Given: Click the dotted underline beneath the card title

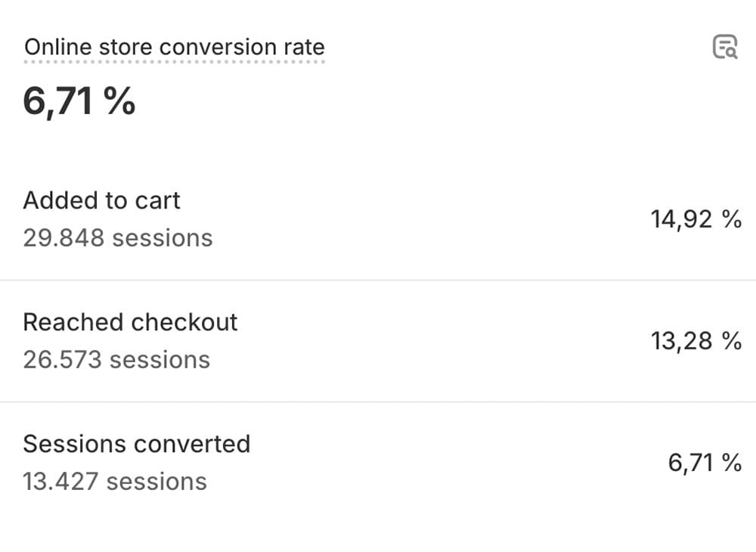Looking at the screenshot, I should (175, 62).
